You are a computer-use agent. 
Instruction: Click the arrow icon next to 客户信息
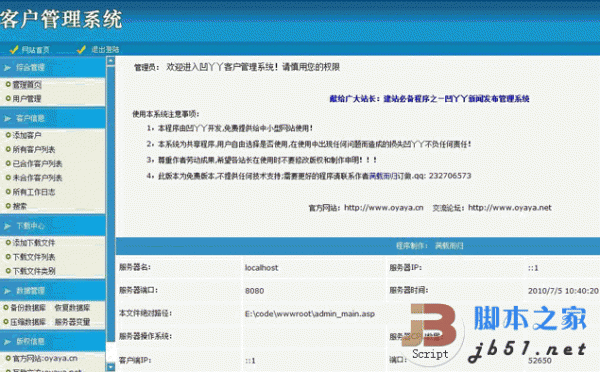pos(7,119)
